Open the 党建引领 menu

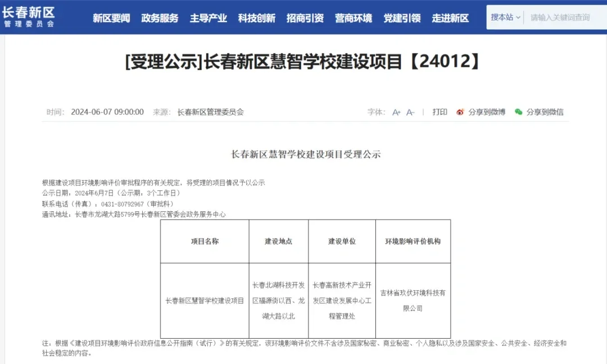click(402, 18)
